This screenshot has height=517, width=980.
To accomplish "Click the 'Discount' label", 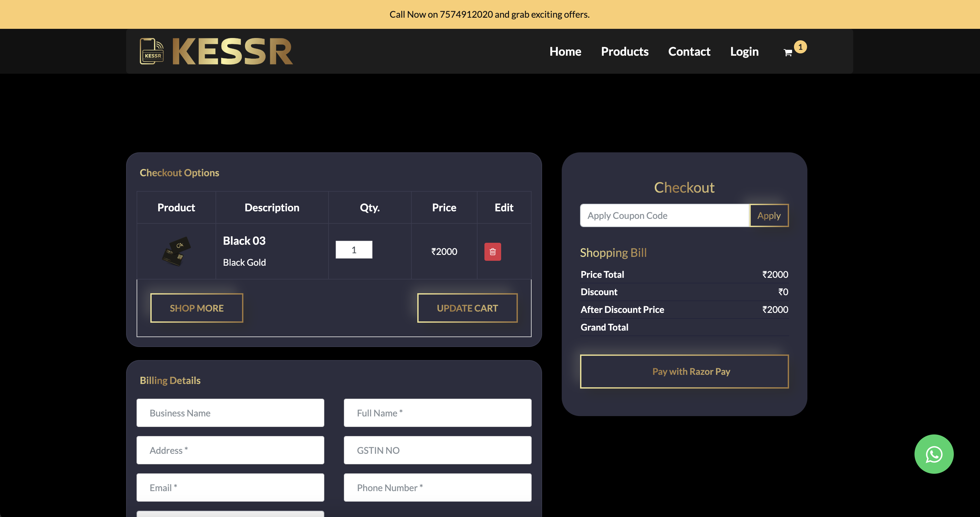I will pyautogui.click(x=599, y=292).
